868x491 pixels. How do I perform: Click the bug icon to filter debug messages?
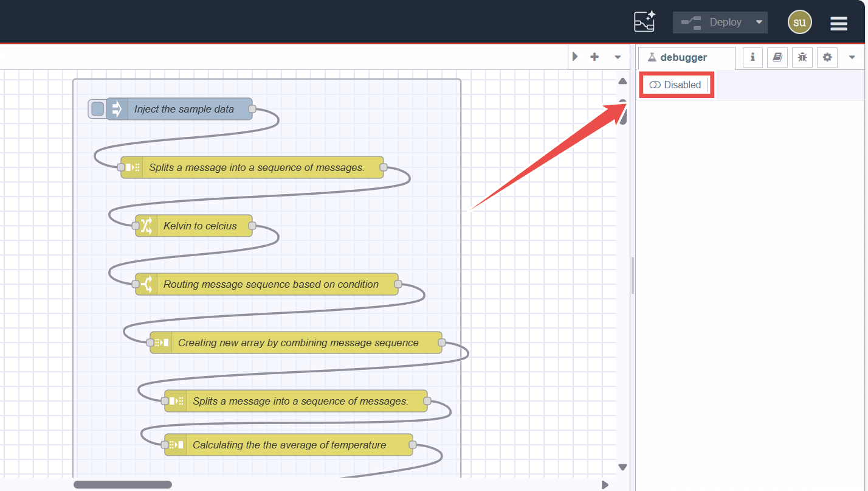[x=802, y=57]
